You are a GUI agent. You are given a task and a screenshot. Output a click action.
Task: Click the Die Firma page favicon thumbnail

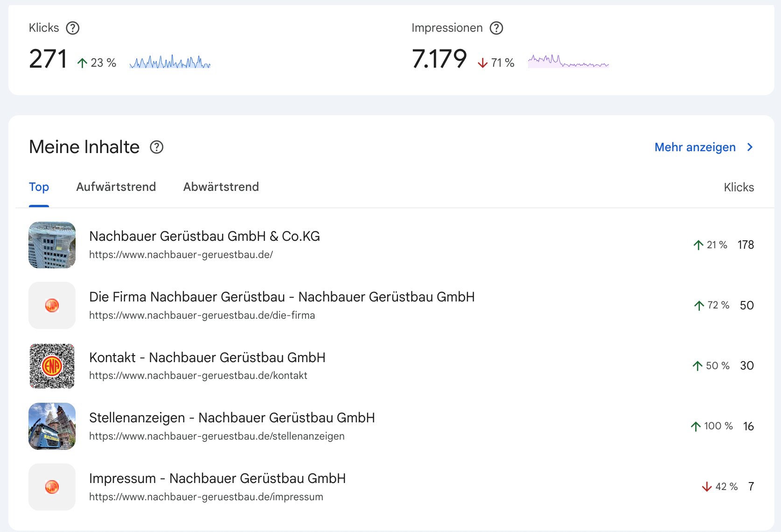click(52, 306)
